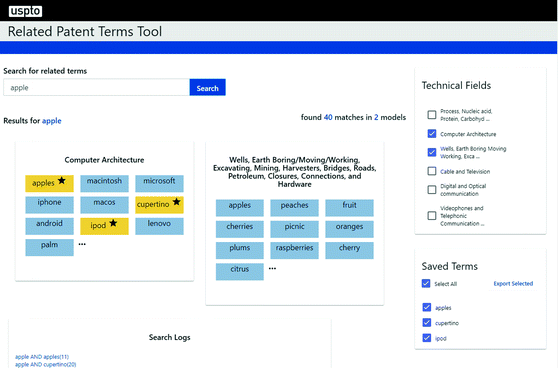Viewport: 558px width, 368px height.
Task: Click the '40' matches count
Action: [x=328, y=117]
